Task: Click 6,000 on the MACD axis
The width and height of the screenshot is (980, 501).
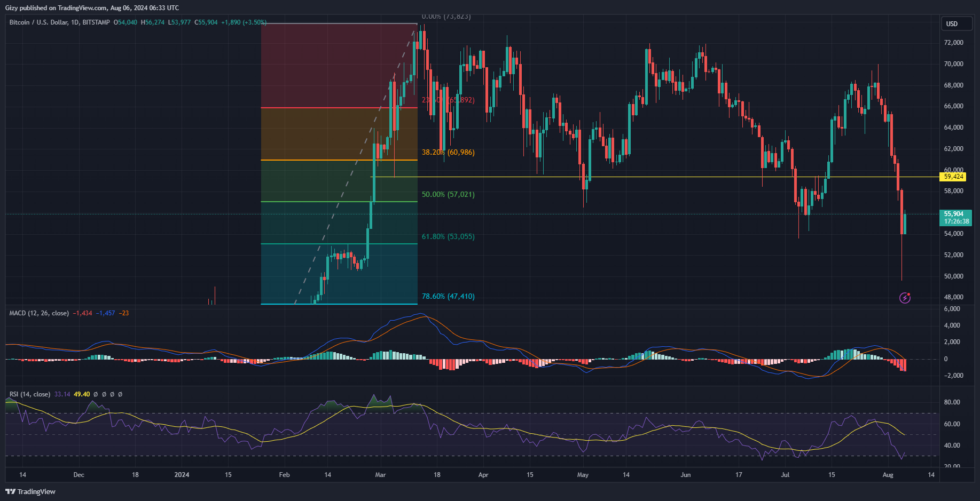Action: pos(952,309)
